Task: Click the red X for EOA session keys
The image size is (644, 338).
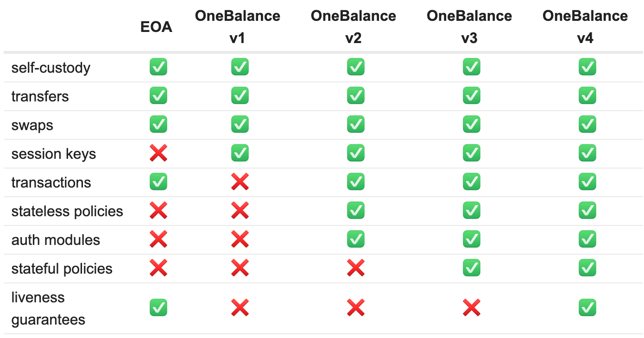Action: coord(158,153)
